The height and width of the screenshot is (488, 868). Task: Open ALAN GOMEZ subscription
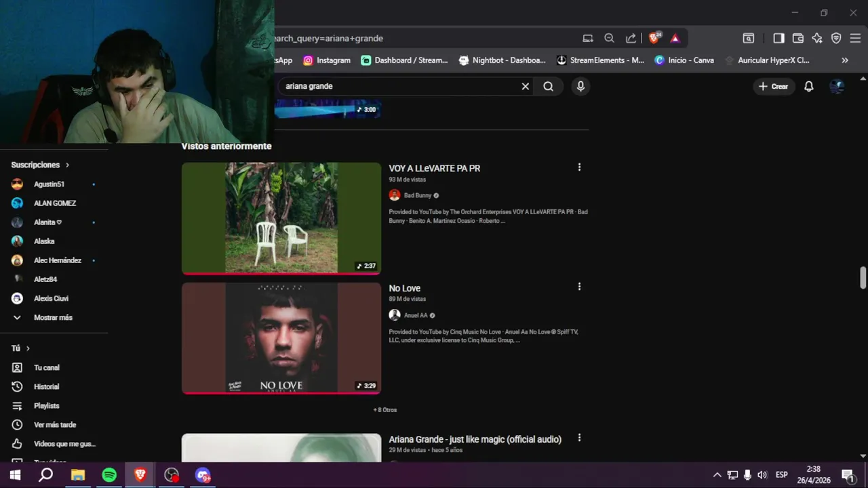point(54,203)
